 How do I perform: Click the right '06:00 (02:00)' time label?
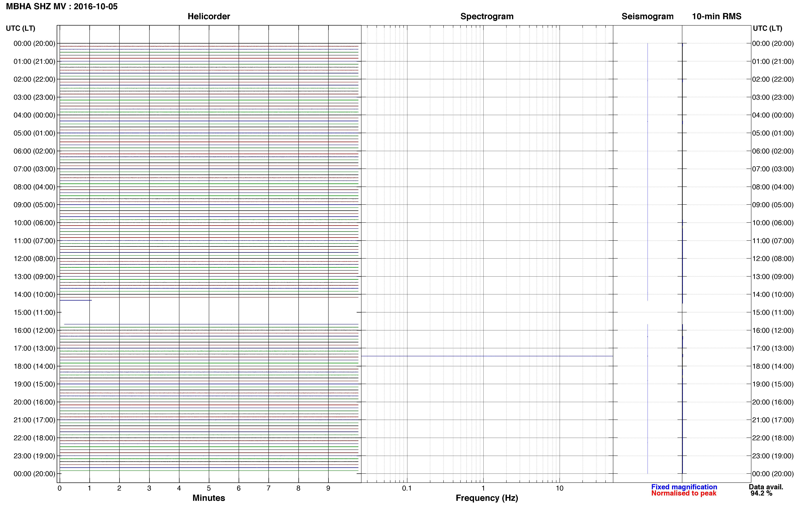coord(773,151)
